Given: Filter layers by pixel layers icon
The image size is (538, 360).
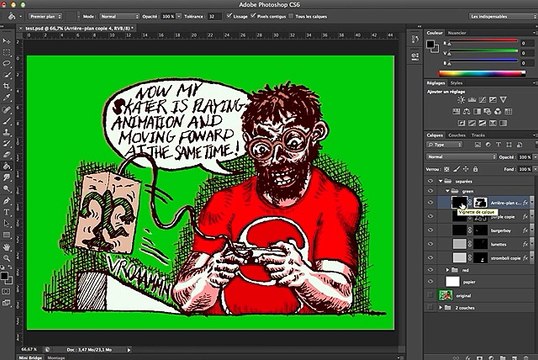Looking at the screenshot, I should [x=478, y=145].
